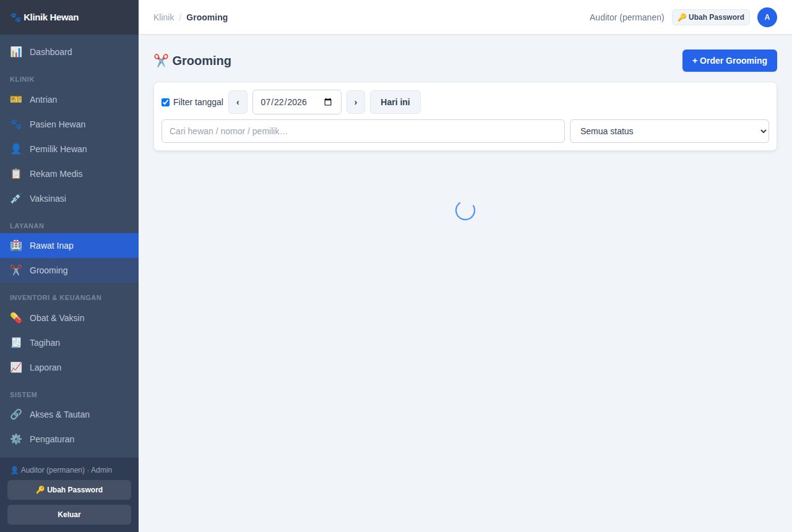Click the Rekam Medis clipboard icon

point(16,174)
